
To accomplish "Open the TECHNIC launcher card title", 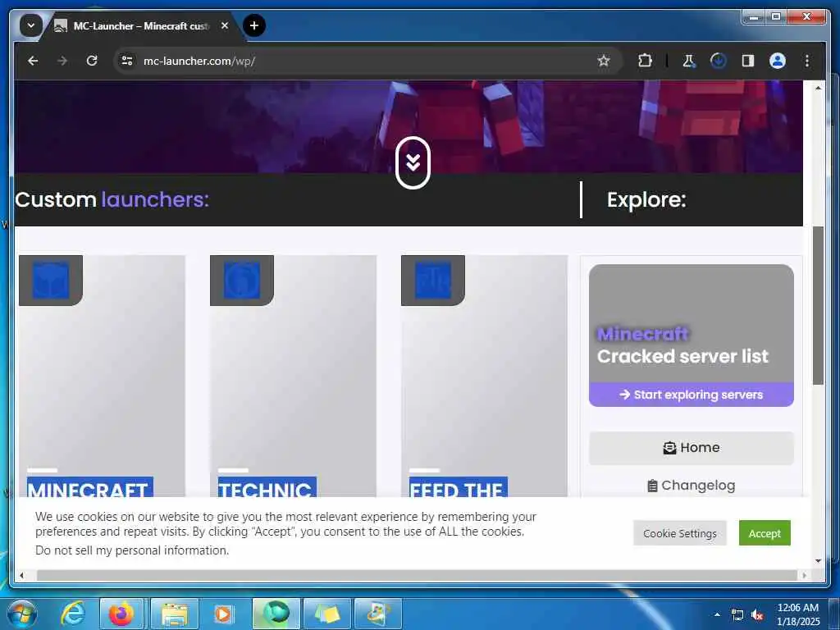I will click(x=267, y=487).
